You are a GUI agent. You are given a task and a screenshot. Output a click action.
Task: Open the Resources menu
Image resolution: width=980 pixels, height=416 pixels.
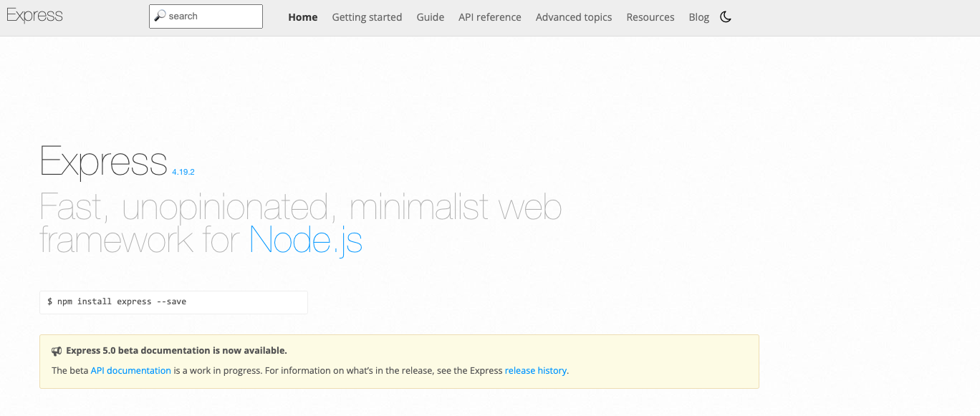tap(650, 17)
